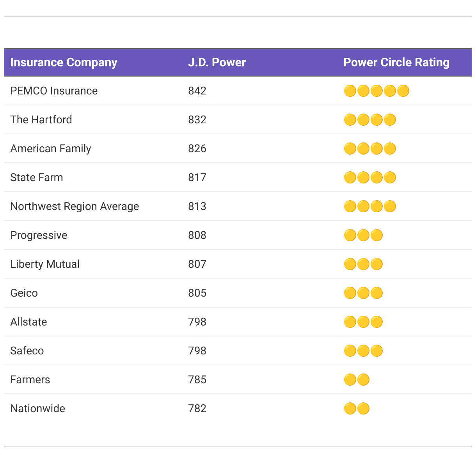Image resolution: width=476 pixels, height=459 pixels.
Task: Select the Liberty Mutual company name
Action: [x=45, y=264]
